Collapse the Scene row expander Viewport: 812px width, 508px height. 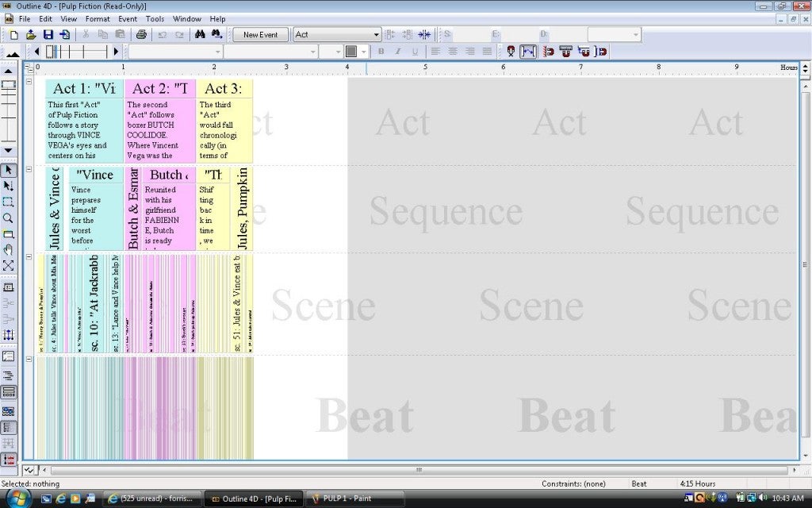(29, 256)
